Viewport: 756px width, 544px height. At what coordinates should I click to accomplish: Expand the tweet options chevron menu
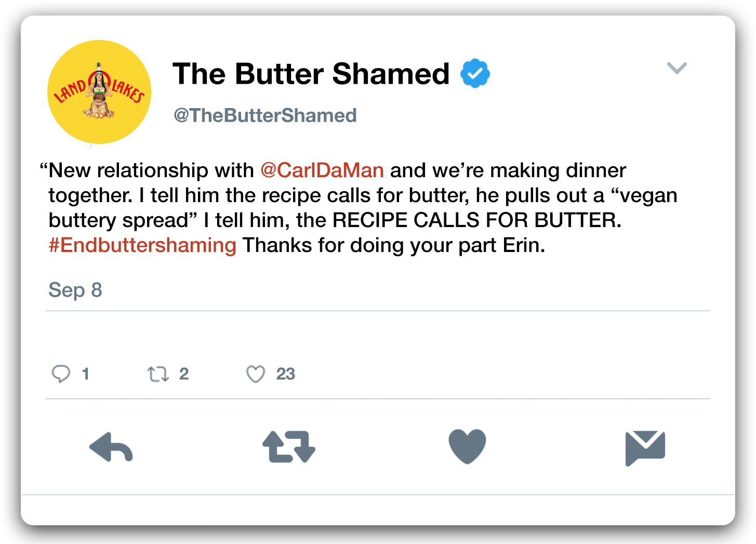pyautogui.click(x=677, y=68)
